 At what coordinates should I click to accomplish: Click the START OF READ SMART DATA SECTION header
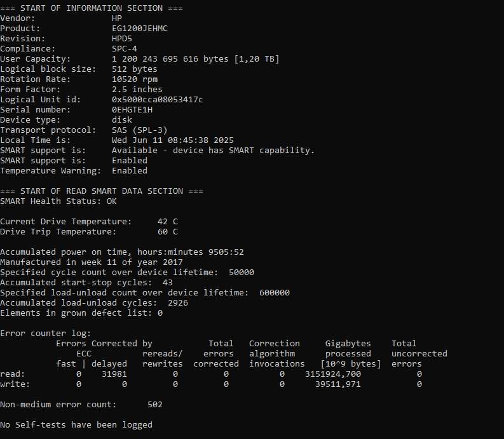click(102, 191)
